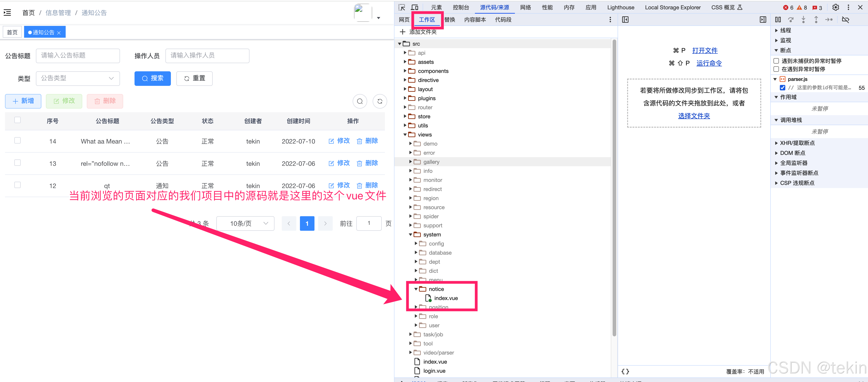Click the pagination goto page input

(x=369, y=223)
